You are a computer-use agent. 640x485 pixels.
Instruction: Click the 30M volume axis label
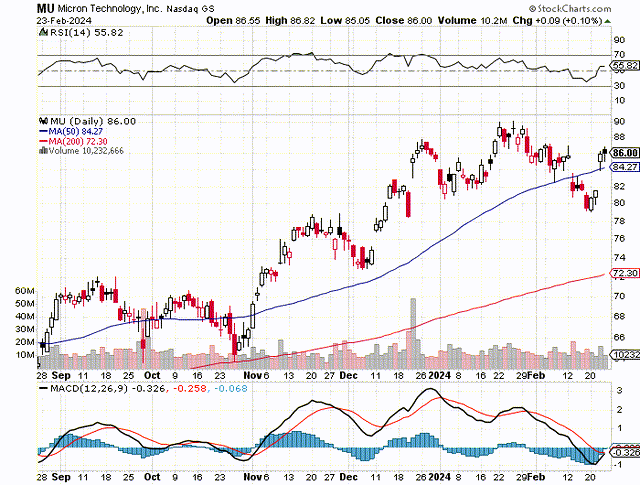[25, 329]
